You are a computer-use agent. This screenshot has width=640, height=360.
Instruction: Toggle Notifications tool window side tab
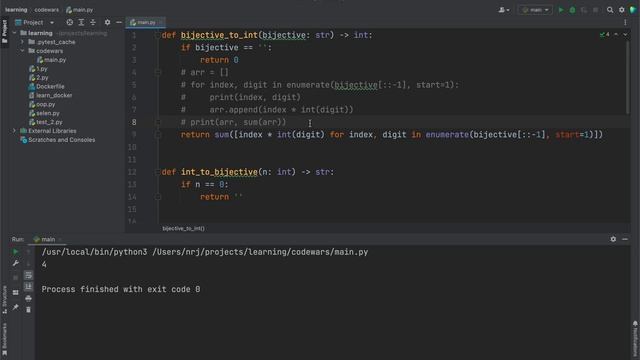point(635,339)
